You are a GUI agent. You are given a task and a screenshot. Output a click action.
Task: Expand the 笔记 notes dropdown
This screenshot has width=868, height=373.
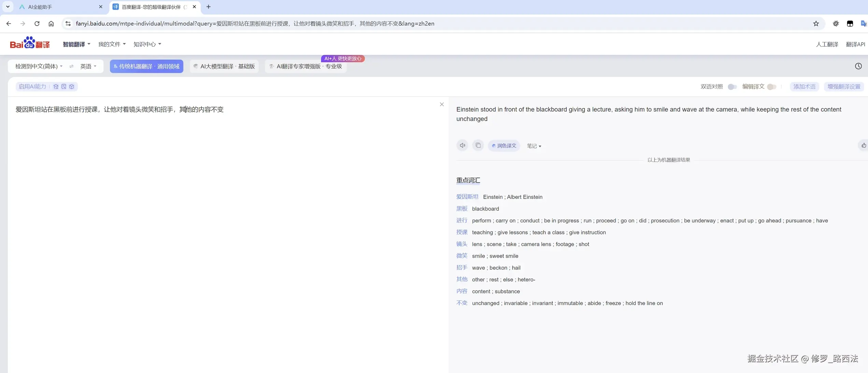pos(534,146)
